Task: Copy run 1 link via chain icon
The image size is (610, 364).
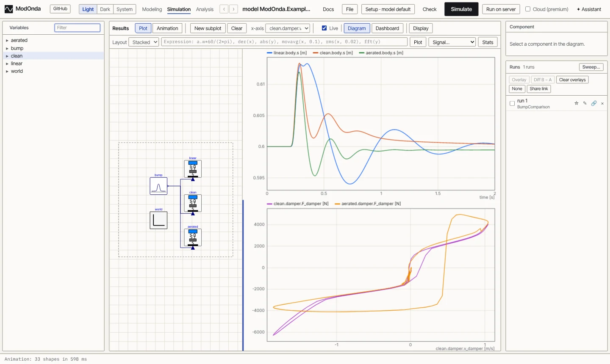Action: tap(594, 103)
